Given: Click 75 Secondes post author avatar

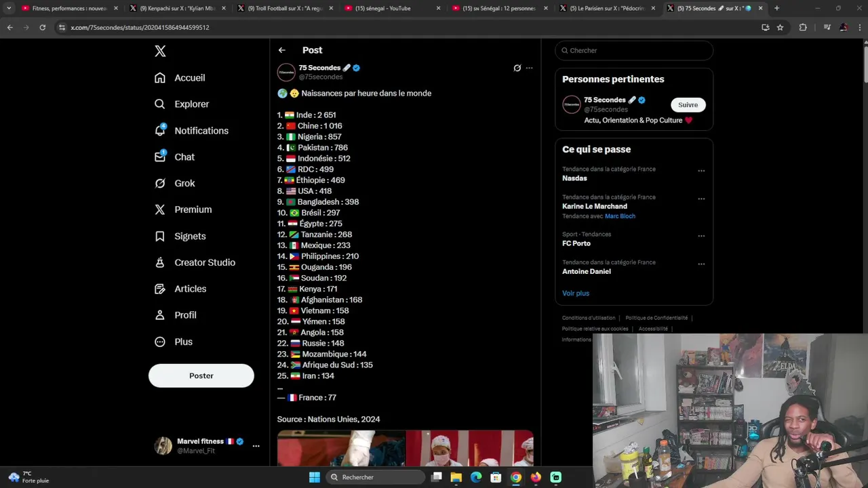Looking at the screenshot, I should [286, 72].
